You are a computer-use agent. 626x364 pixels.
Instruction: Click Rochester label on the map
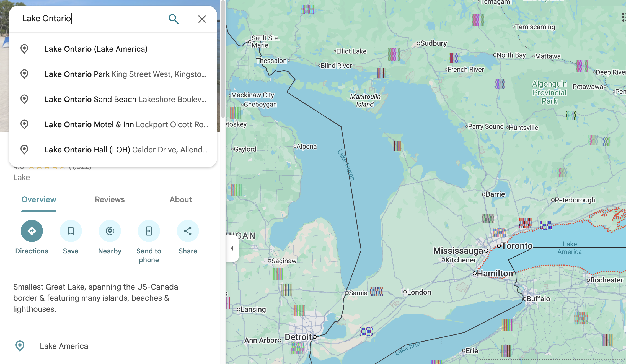click(x=607, y=280)
